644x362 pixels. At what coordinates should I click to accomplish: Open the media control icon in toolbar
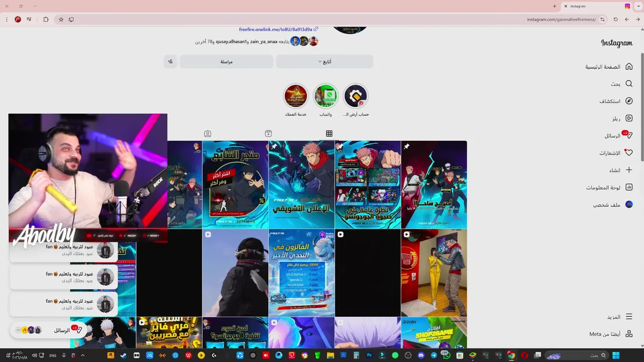pyautogui.click(x=29, y=20)
